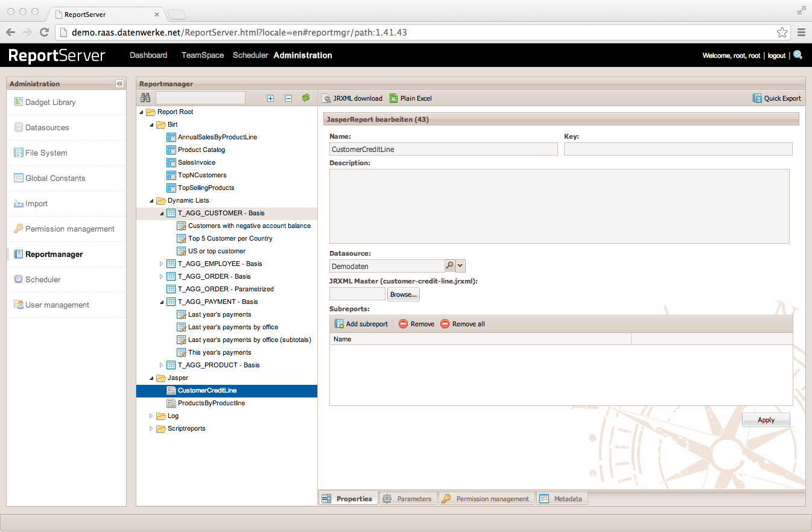Viewport: 812px width, 532px height.
Task: Open the Datasource dropdown arrow
Action: (x=460, y=265)
